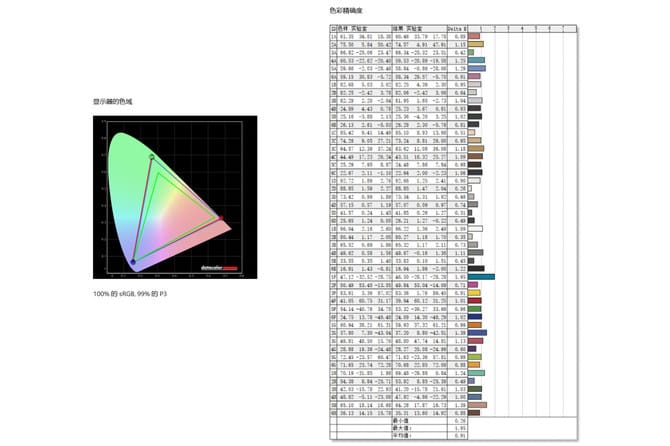Viewport: 670px width, 446px height.
Task: Click the small green bar in third row
Action: tap(469, 52)
